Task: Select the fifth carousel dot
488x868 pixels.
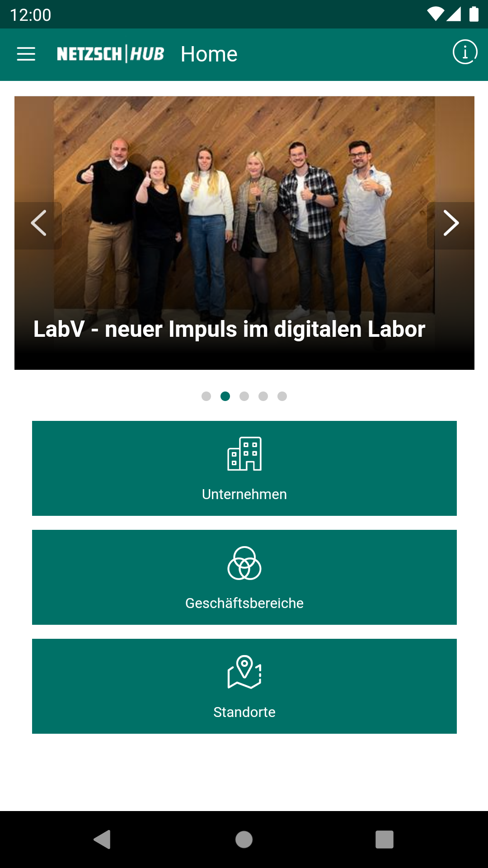Action: (282, 396)
